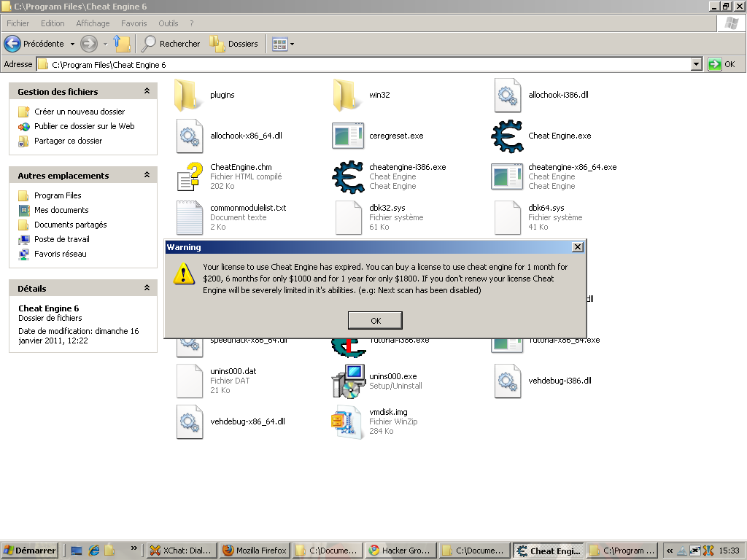Select the unins000.exe setup icon
747x560 pixels.
[349, 381]
